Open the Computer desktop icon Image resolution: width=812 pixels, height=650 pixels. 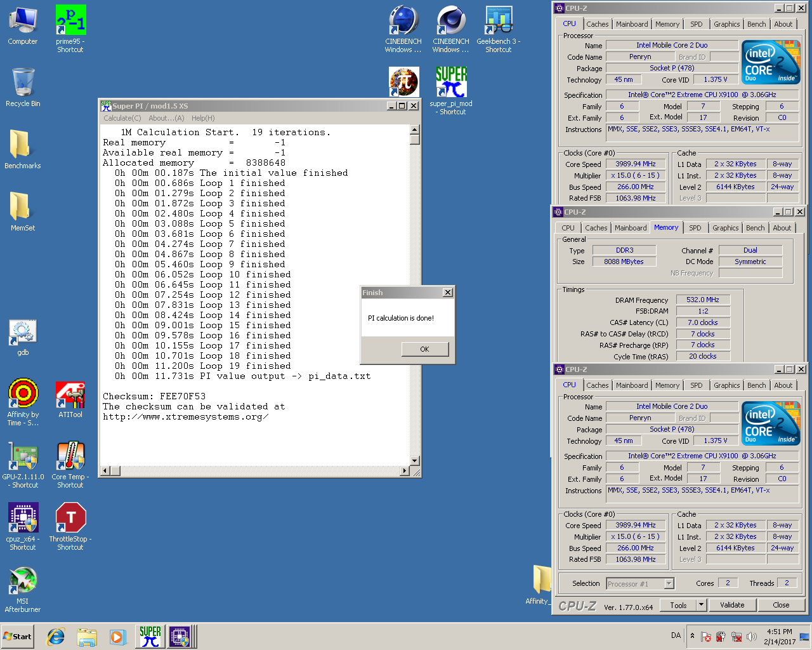click(23, 26)
